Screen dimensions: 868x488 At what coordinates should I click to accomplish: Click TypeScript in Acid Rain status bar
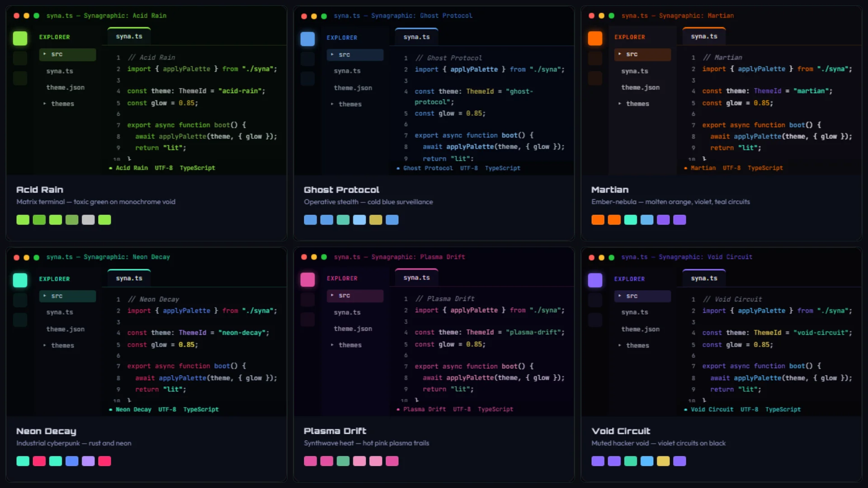(198, 168)
